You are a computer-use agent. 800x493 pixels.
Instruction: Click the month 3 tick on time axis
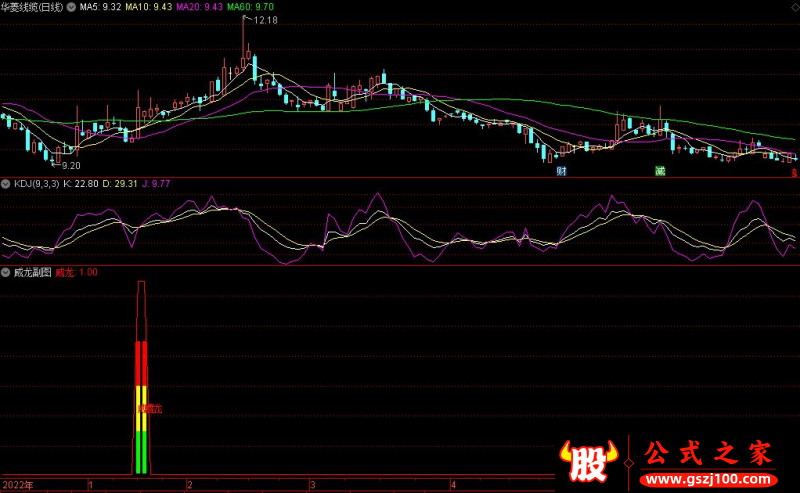[x=312, y=485]
